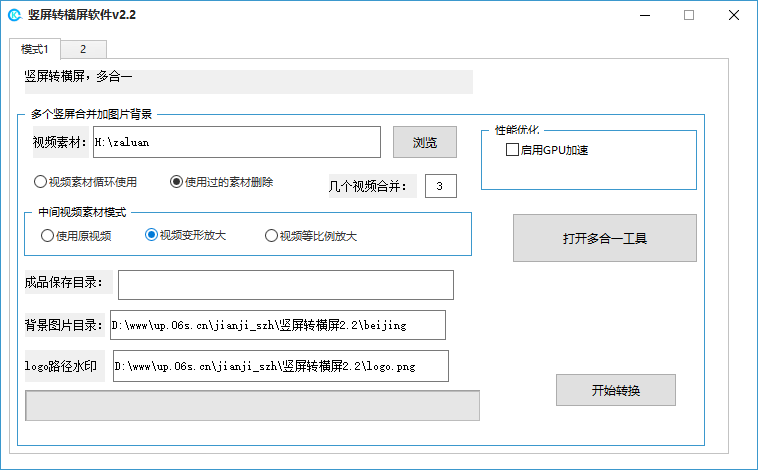Screen dimensions: 758x470
Task: Click the 开始转换 button
Action: pyautogui.click(x=616, y=390)
